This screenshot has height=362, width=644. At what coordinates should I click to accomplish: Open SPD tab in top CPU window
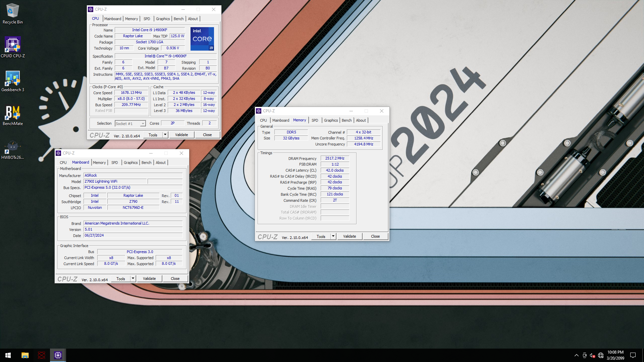(147, 19)
